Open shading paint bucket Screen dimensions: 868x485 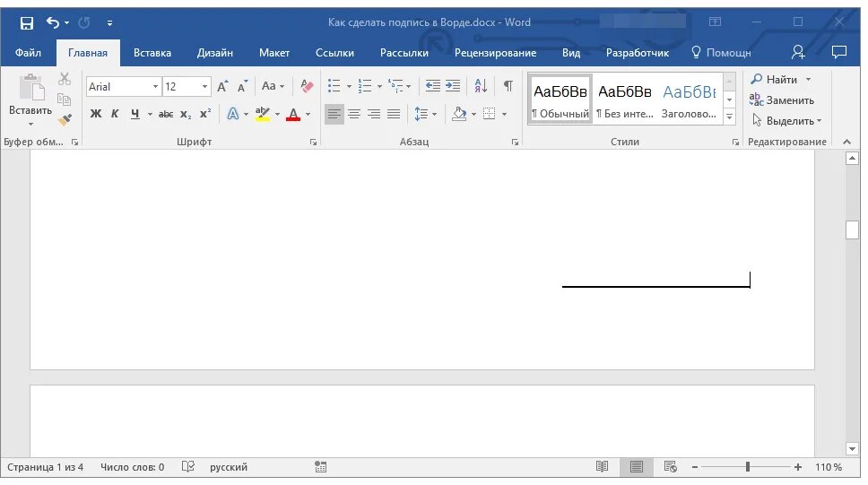[459, 114]
